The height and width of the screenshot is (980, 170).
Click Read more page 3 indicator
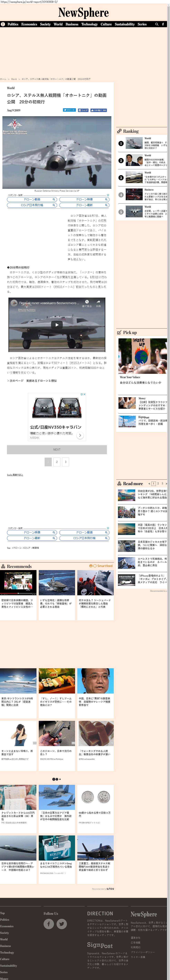click(x=162, y=484)
